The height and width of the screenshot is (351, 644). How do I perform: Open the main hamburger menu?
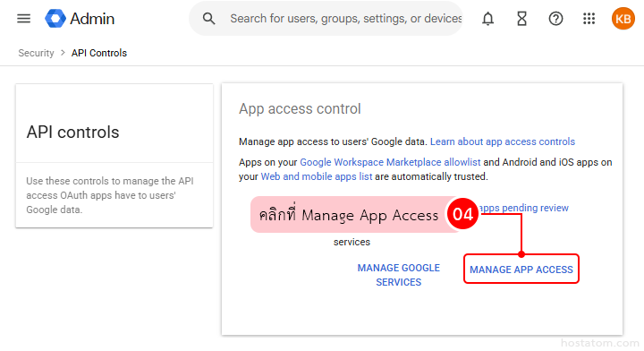coord(24,19)
